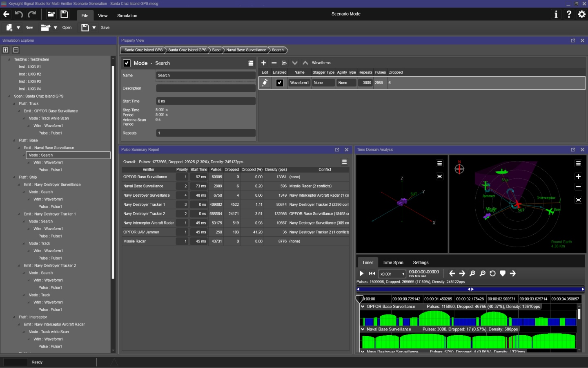Viewport: 588px width, 368px height.
Task: Open the playback speed x0.001 dropdown
Action: tap(392, 274)
